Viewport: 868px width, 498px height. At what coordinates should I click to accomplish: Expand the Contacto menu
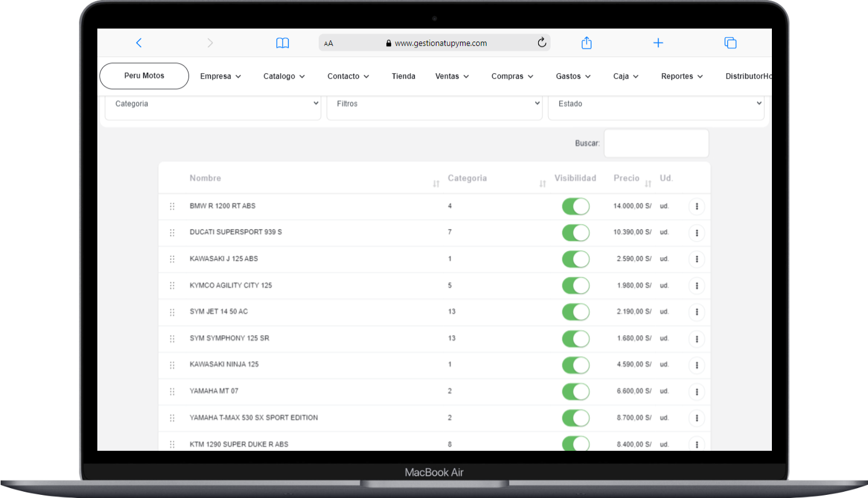coord(348,76)
